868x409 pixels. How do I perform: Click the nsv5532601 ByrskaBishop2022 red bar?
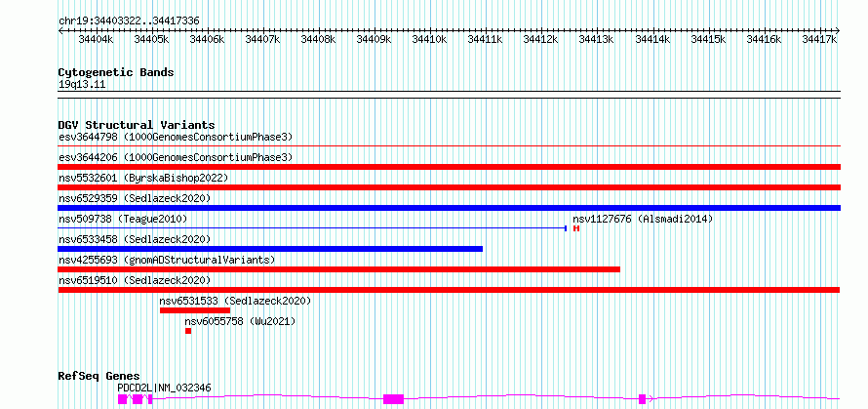pyautogui.click(x=449, y=187)
